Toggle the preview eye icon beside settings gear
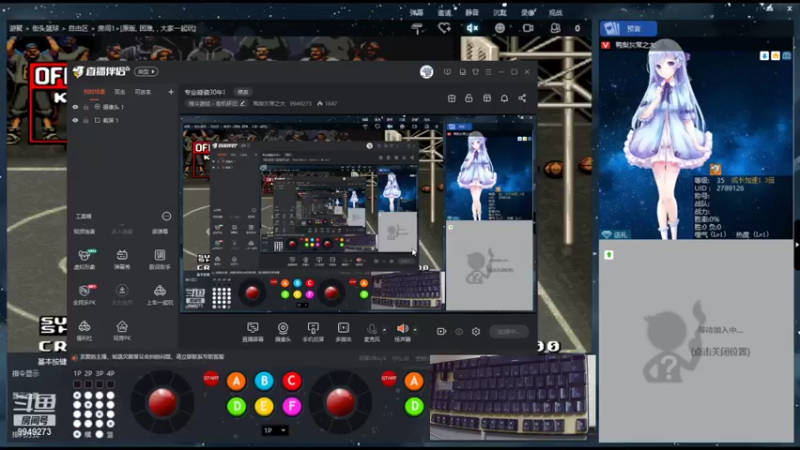Screen dimensions: 800x450 (x=459, y=332)
